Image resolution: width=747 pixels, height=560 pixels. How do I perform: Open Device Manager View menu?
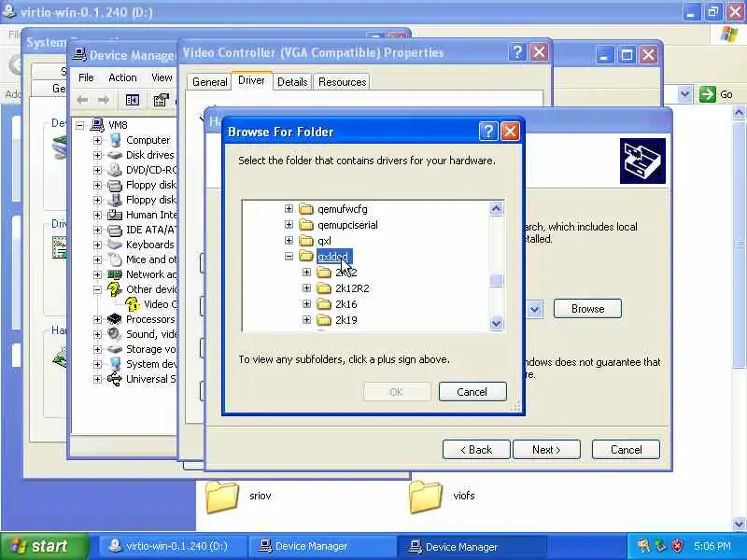pyautogui.click(x=162, y=77)
